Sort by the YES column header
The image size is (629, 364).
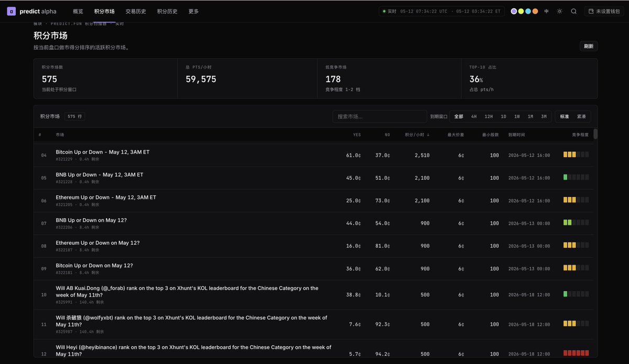(357, 135)
